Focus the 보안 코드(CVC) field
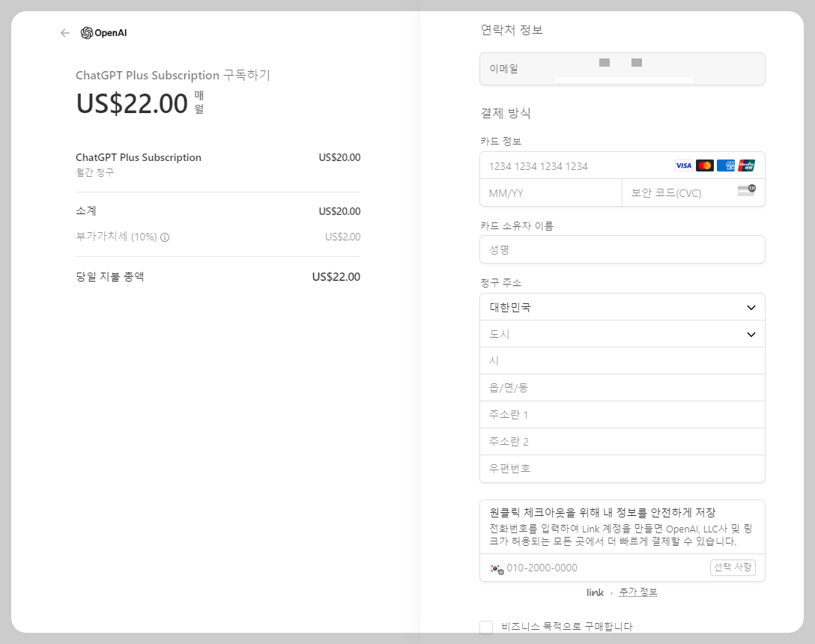Viewport: 815px width, 644px height. pyautogui.click(x=694, y=193)
